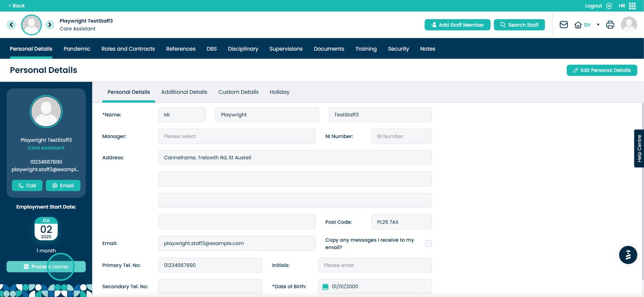Click the Edit Personal Details button
The height and width of the screenshot is (297, 644).
[601, 70]
